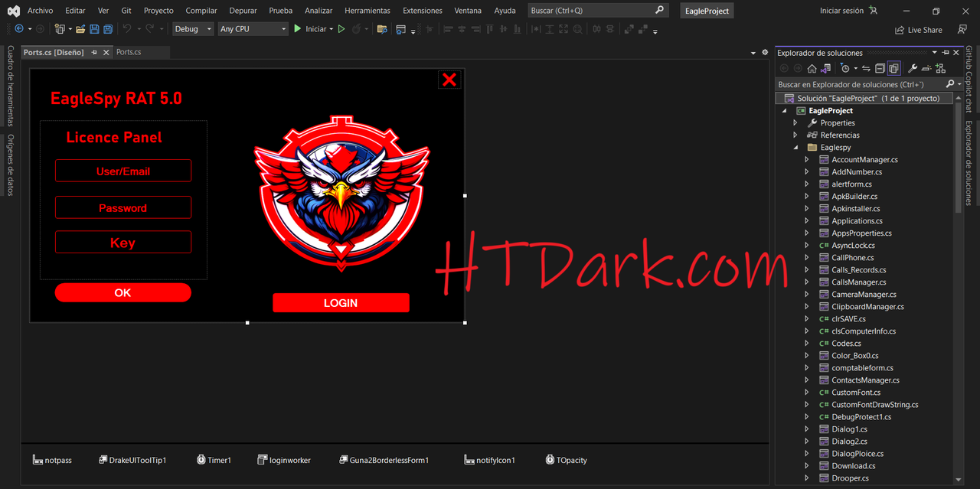Image resolution: width=980 pixels, height=489 pixels.
Task: Click the Switch Views icon in Solution Explorer
Action: pos(825,68)
